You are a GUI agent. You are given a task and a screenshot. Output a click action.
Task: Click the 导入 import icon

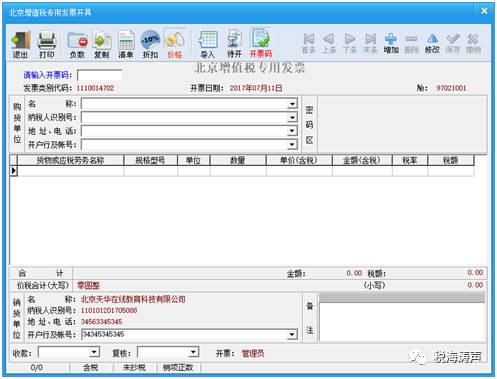[x=208, y=45]
